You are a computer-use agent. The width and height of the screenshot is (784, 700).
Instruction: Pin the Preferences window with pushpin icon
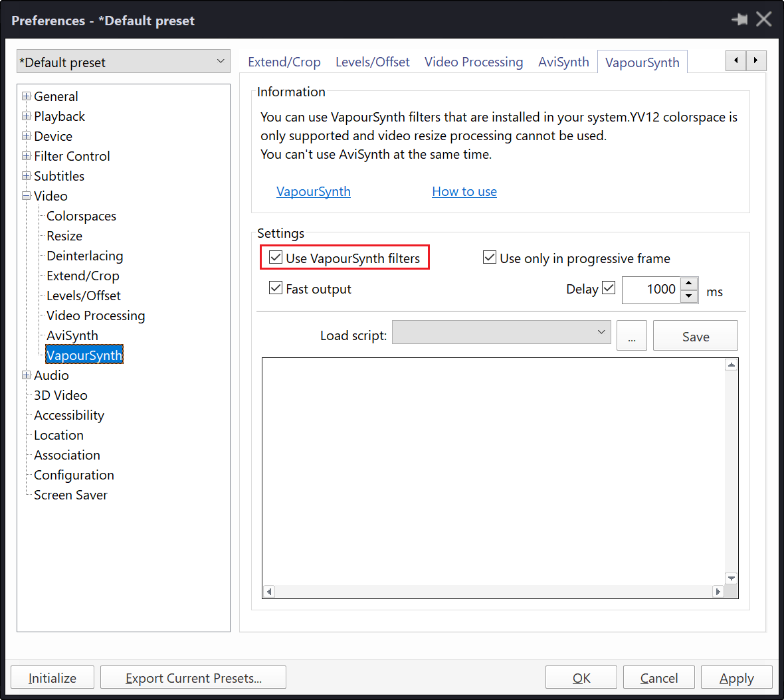click(739, 19)
